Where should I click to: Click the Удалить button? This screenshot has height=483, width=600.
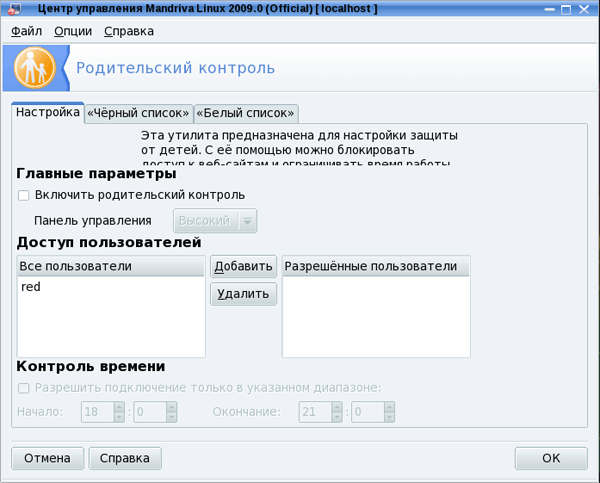coord(243,294)
